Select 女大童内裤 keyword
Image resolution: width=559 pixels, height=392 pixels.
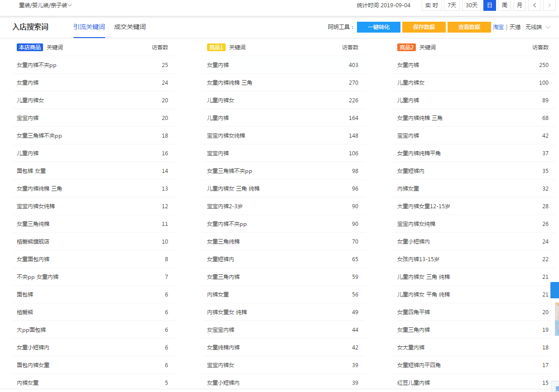coord(411,348)
